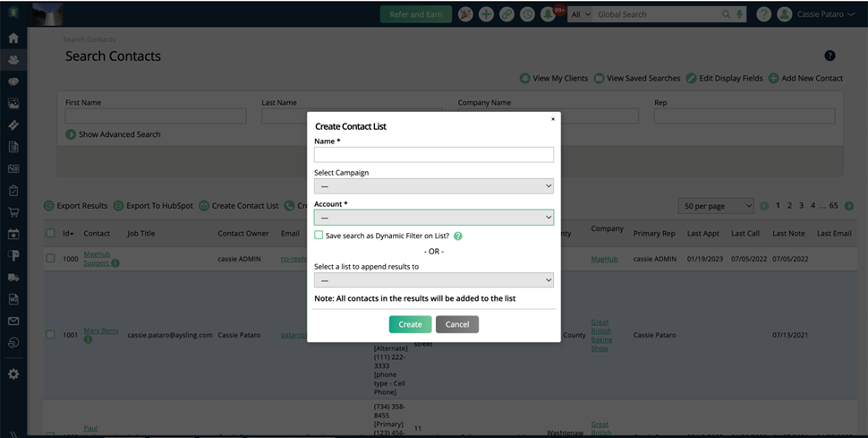The height and width of the screenshot is (438, 868).
Task: Open Cassie Pataro user menu
Action: pos(814,14)
